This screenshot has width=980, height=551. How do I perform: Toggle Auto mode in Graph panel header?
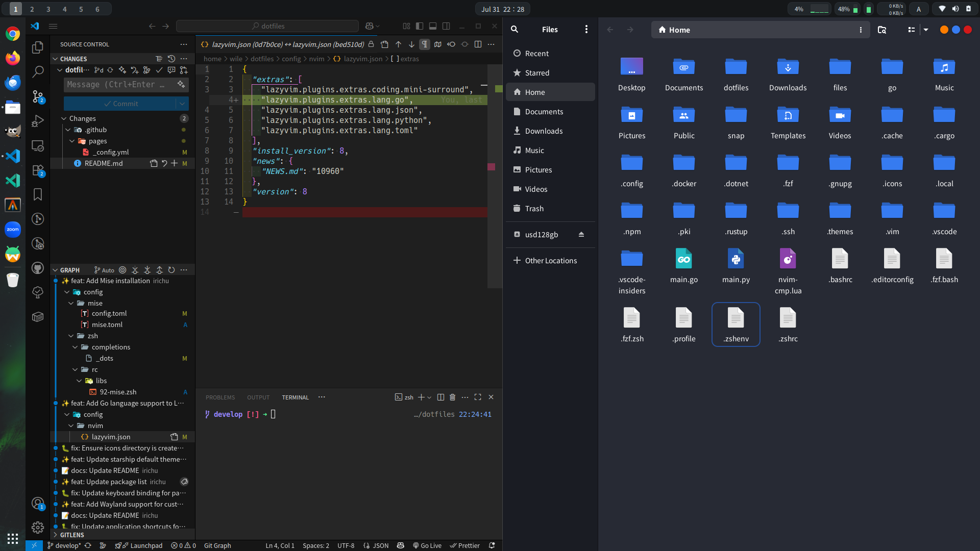[x=105, y=270]
